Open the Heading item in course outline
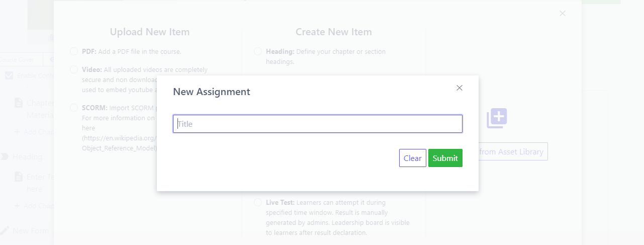Viewport: 644px width, 245px height. (x=28, y=156)
